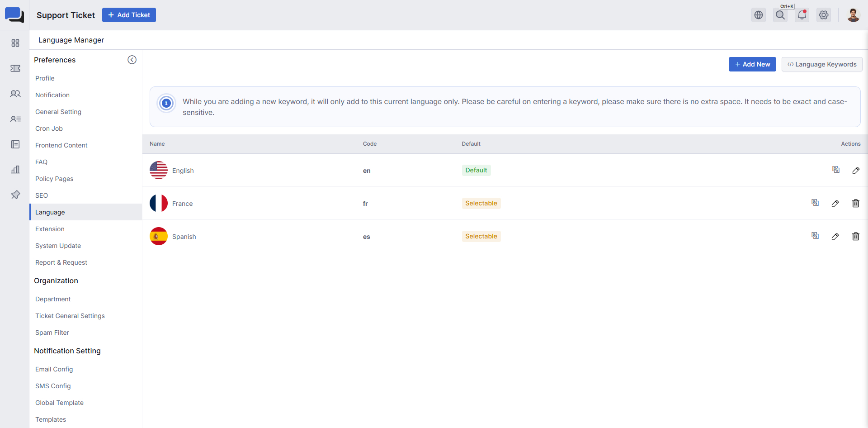Delete the Spanish language

(x=856, y=236)
